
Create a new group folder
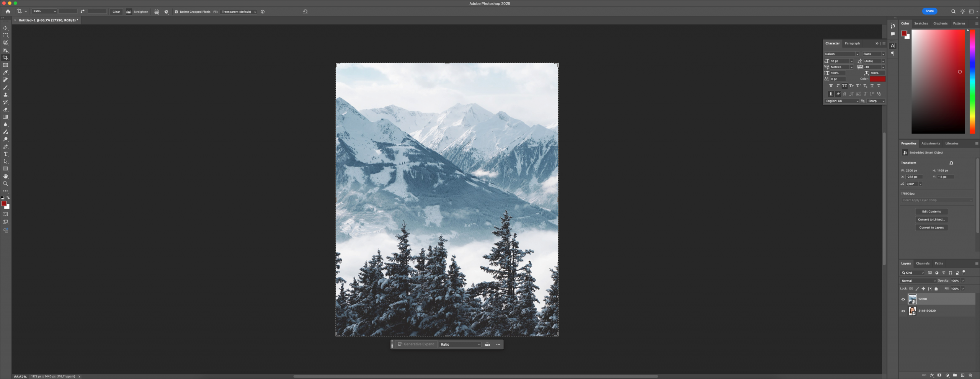(x=955, y=375)
